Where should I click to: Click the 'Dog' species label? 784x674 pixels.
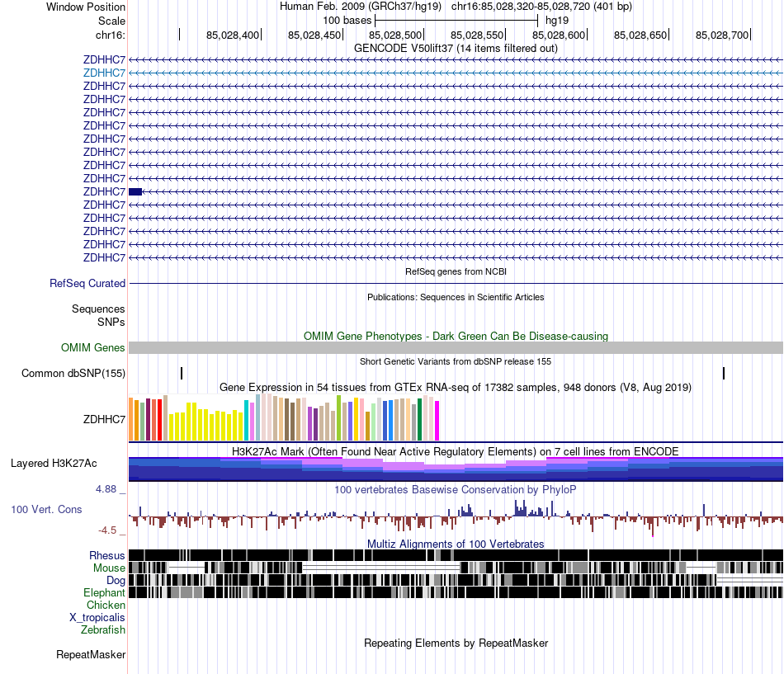(116, 581)
